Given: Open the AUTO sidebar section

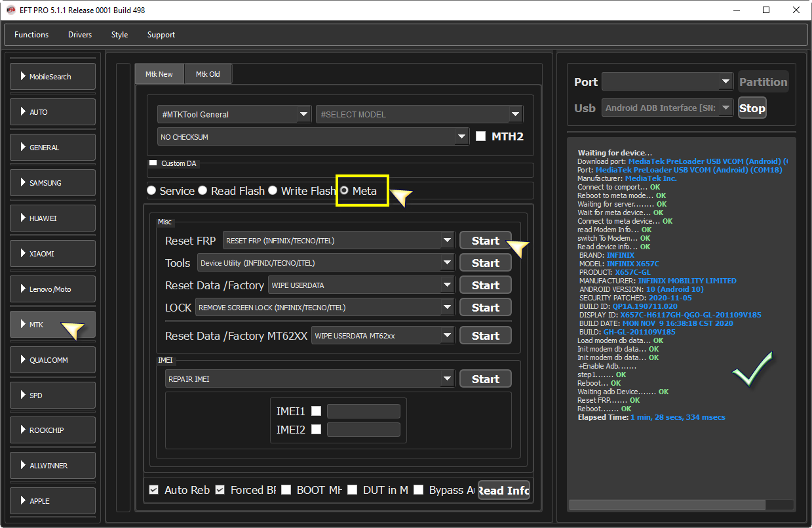Looking at the screenshot, I should [x=53, y=112].
